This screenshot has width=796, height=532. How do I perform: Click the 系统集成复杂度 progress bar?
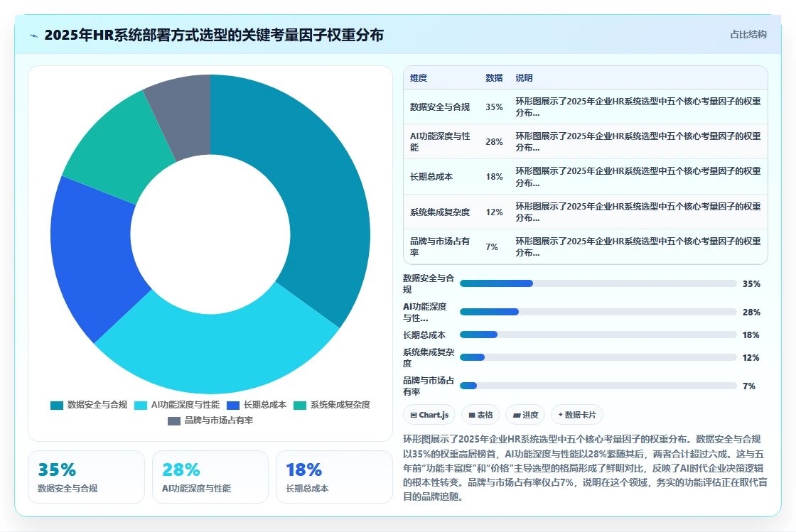pyautogui.click(x=598, y=357)
